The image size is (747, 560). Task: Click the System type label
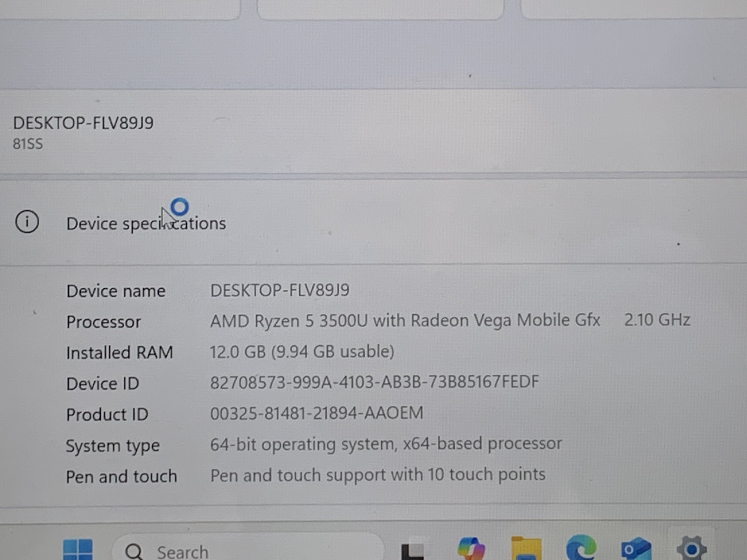113,446
